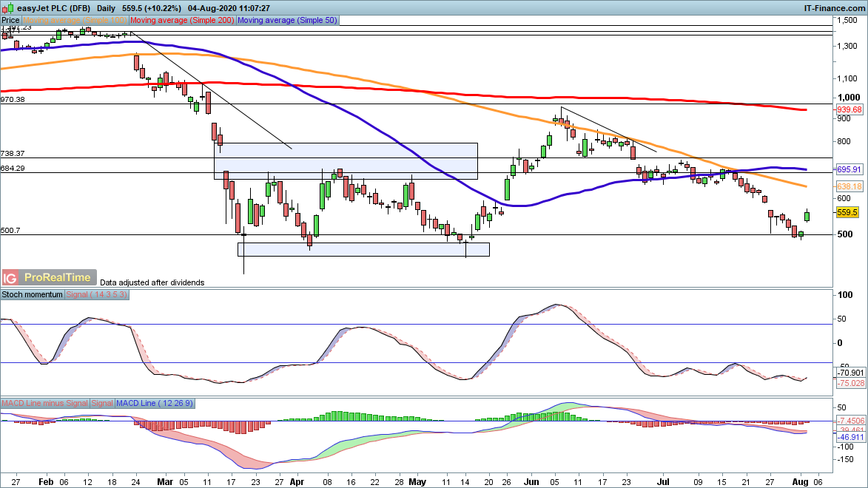Click the IG logo icon
Image resolution: width=868 pixels, height=488 pixels.
[x=10, y=278]
